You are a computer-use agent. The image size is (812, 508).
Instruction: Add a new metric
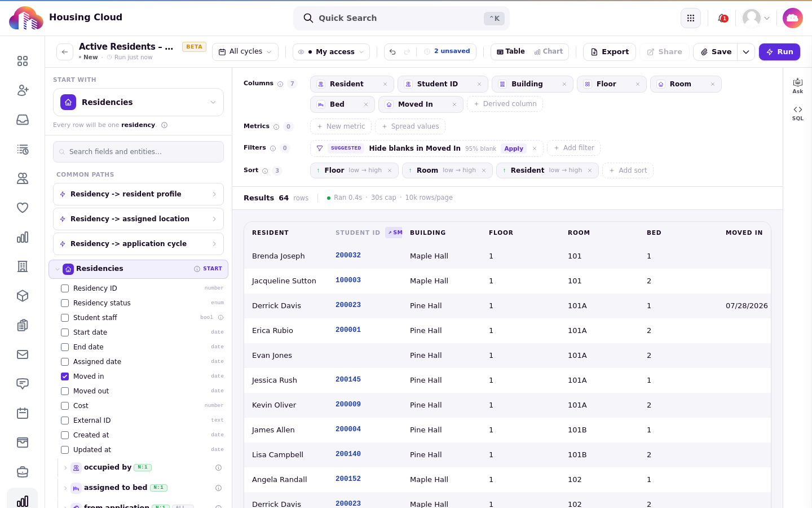341,126
